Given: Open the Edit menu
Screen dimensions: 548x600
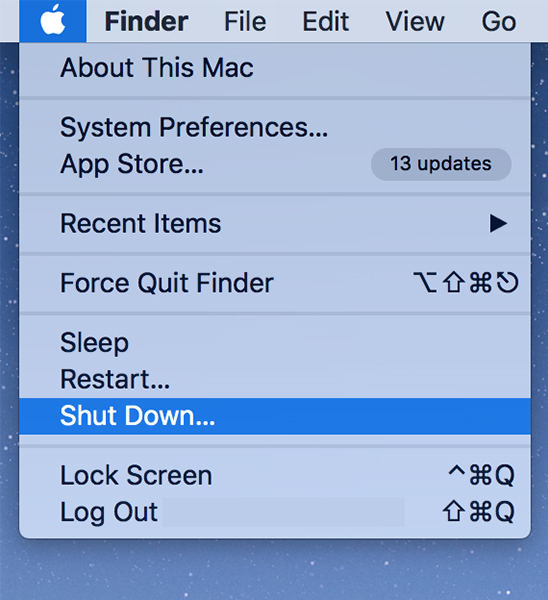Looking at the screenshot, I should tap(326, 21).
